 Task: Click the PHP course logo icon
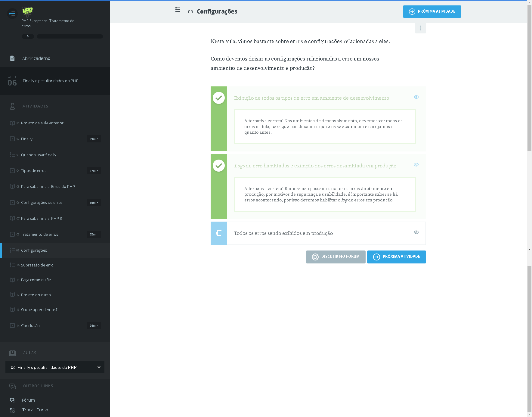point(27,11)
